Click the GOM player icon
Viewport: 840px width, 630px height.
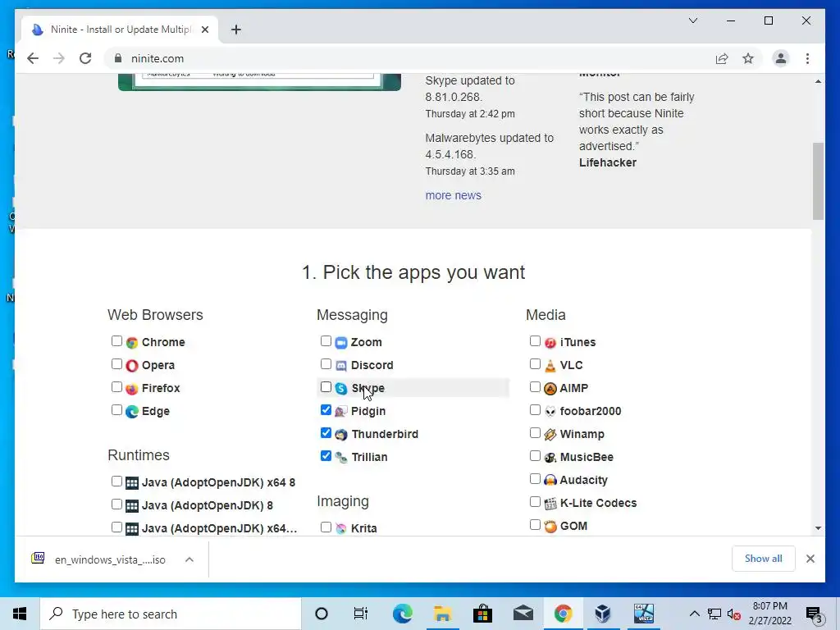[550, 527]
